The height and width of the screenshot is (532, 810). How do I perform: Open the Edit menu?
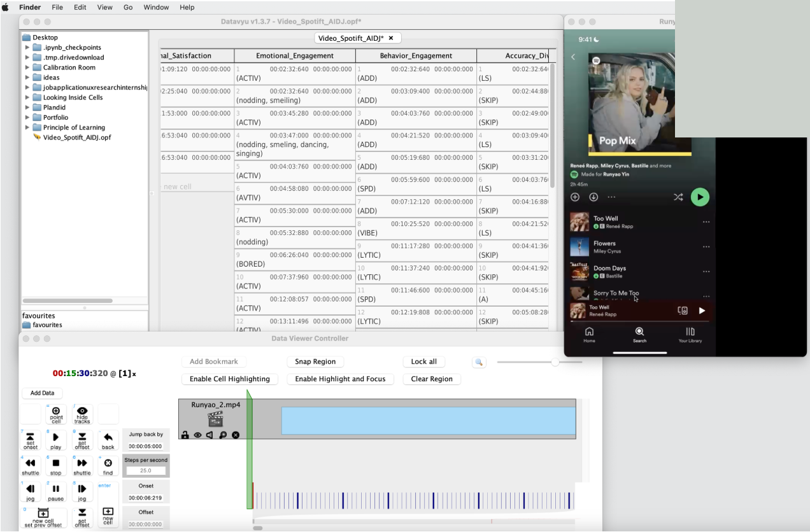80,7
